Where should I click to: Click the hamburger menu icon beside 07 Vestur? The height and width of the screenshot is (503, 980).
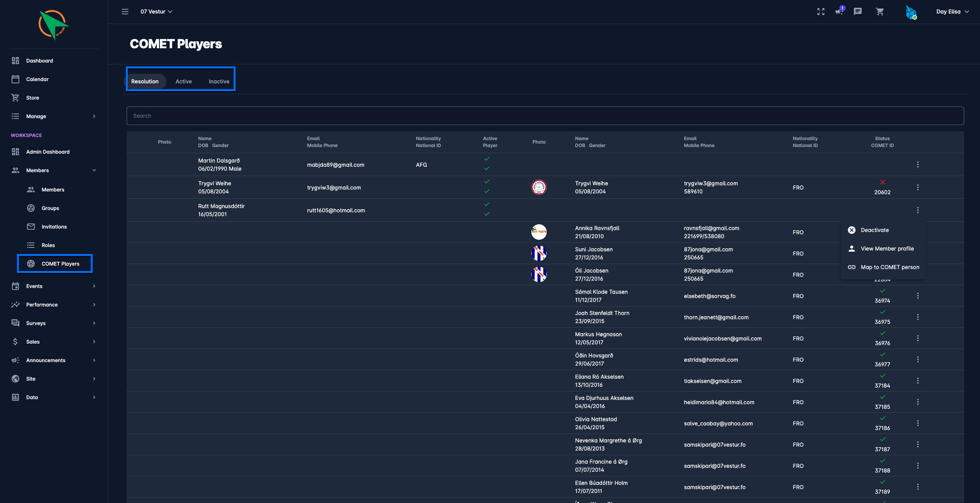pyautogui.click(x=125, y=12)
